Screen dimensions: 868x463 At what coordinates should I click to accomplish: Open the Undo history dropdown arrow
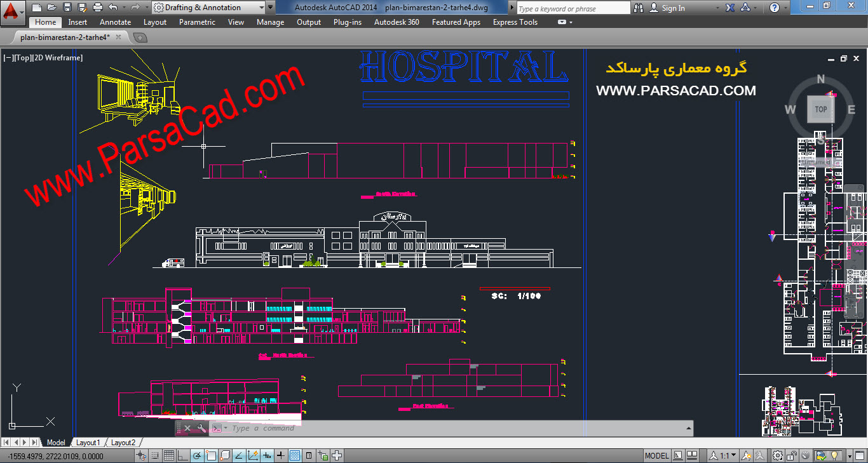(123, 8)
